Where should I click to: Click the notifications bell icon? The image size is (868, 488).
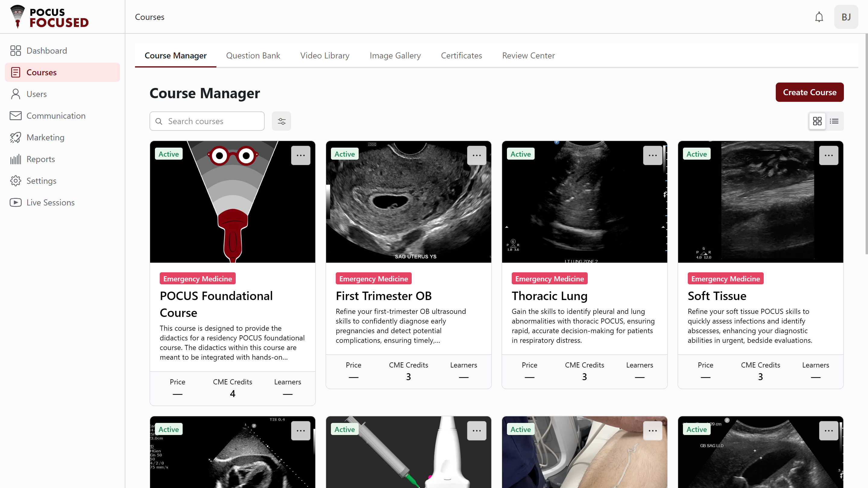(819, 17)
